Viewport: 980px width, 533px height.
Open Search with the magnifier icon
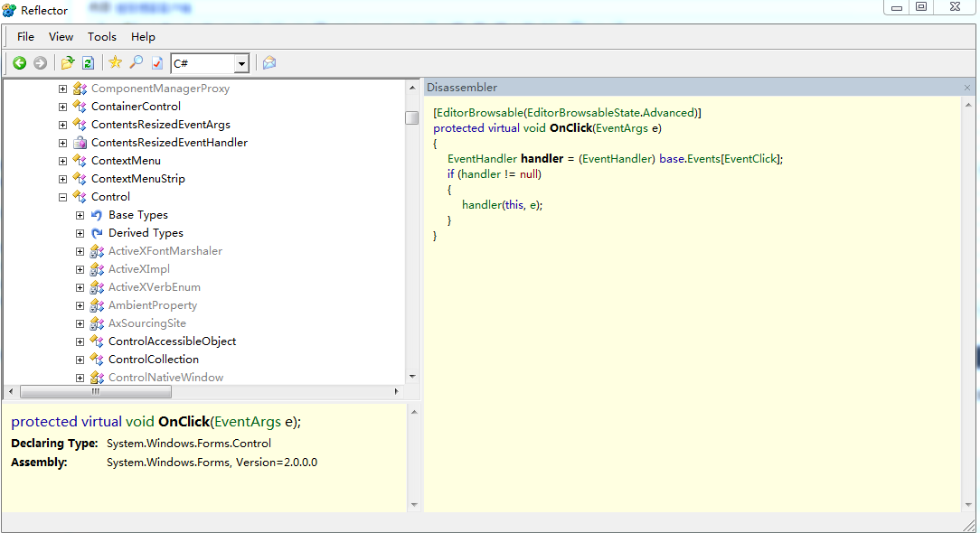pos(136,62)
